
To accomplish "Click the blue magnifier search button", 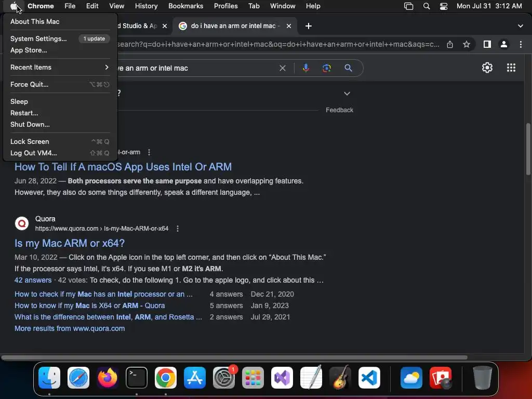I will [348, 68].
